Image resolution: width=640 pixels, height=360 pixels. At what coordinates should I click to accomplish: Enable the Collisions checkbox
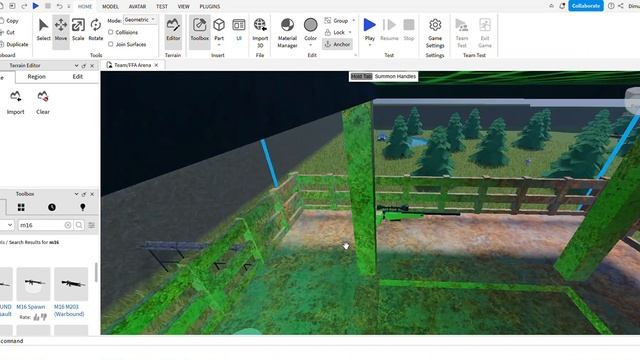[111, 32]
